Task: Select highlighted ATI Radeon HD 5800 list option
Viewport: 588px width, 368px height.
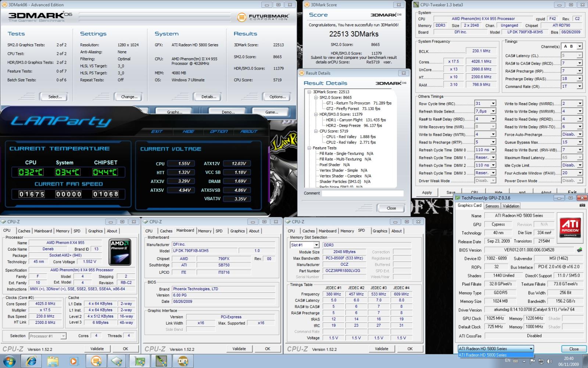Action: tap(496, 355)
